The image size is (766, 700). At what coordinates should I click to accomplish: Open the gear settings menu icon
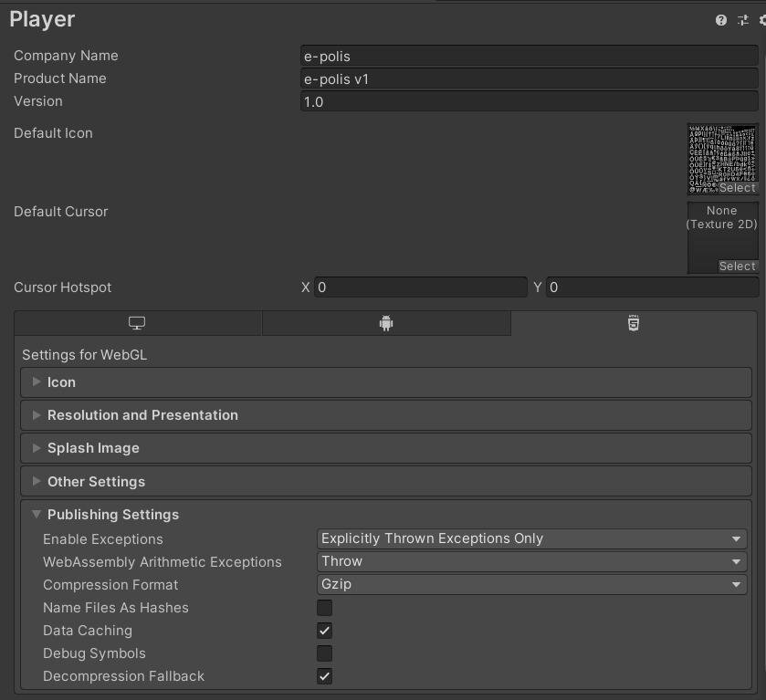point(762,20)
